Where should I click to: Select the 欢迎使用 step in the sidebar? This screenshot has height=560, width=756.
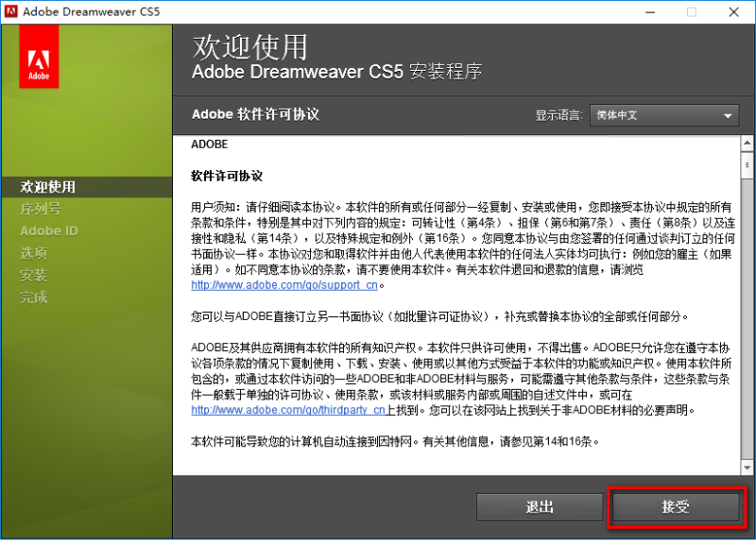(x=46, y=187)
